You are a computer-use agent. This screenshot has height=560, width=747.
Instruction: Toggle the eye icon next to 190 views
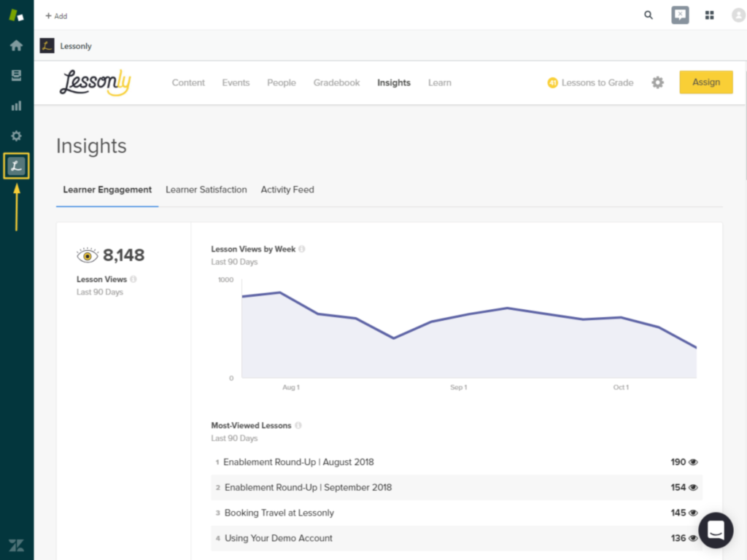point(692,462)
